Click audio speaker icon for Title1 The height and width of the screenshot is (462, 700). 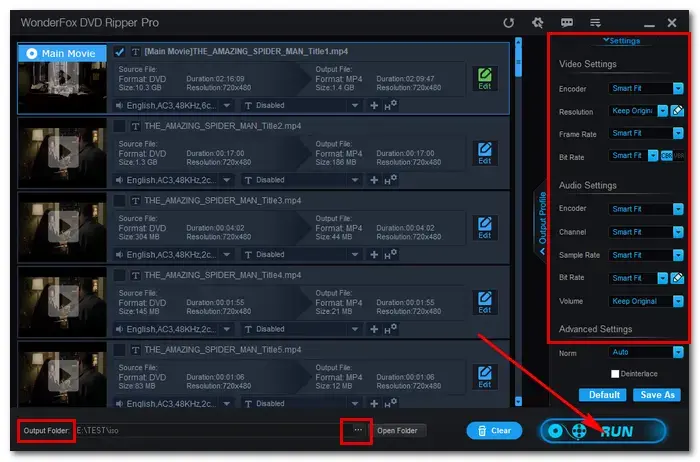coord(119,105)
